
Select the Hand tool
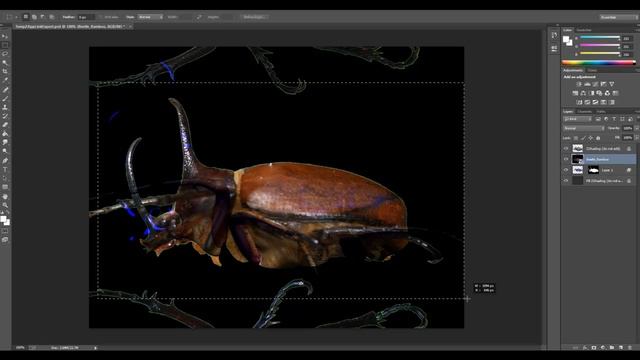coord(5,196)
